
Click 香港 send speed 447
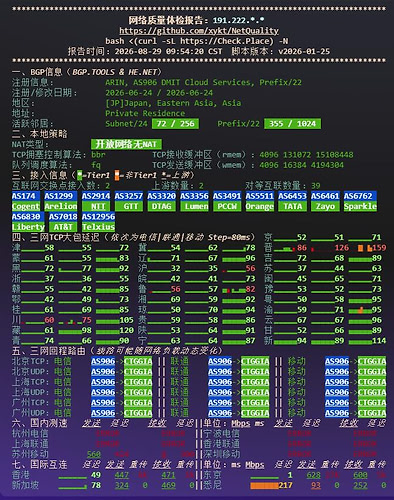[122, 475]
